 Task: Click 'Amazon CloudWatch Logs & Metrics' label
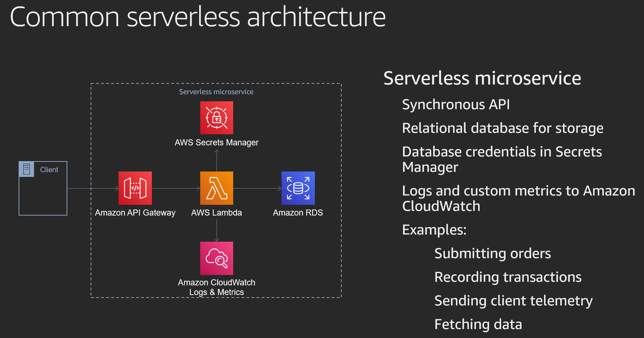(217, 288)
